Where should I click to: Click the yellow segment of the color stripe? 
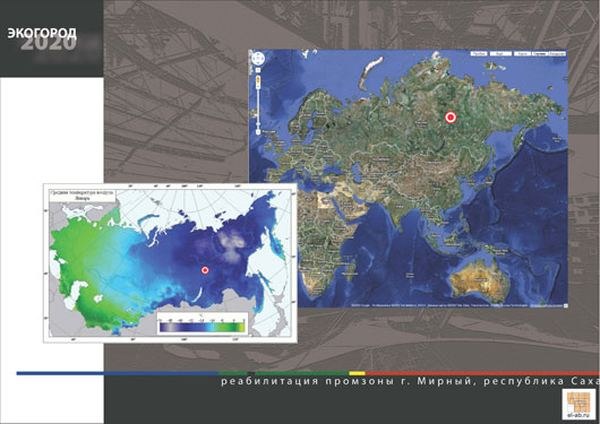[x=357, y=373]
